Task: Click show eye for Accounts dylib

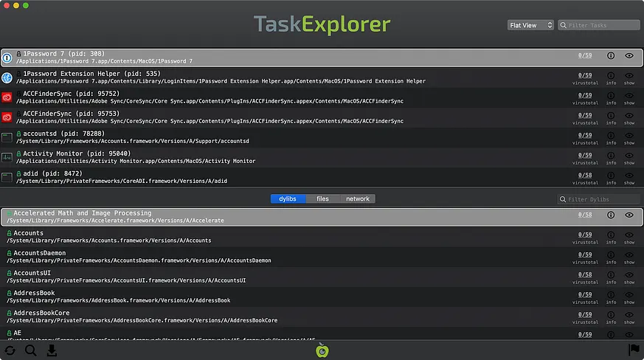Action: click(x=629, y=235)
